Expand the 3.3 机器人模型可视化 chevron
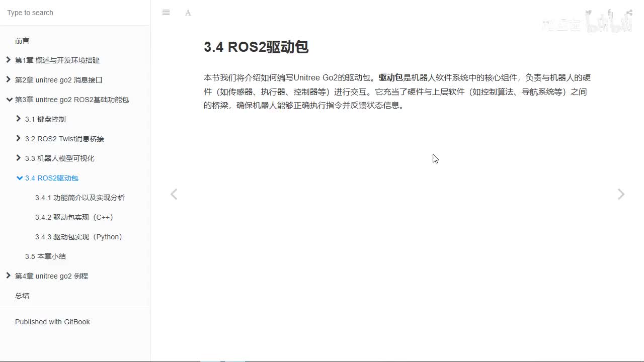This screenshot has height=362, width=644. [x=19, y=158]
